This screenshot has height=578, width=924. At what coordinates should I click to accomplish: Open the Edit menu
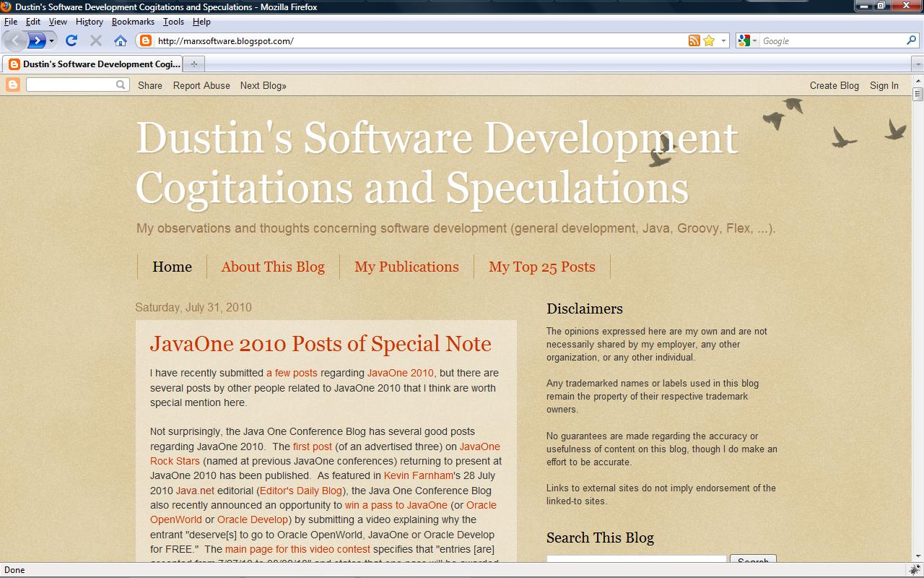pyautogui.click(x=33, y=22)
